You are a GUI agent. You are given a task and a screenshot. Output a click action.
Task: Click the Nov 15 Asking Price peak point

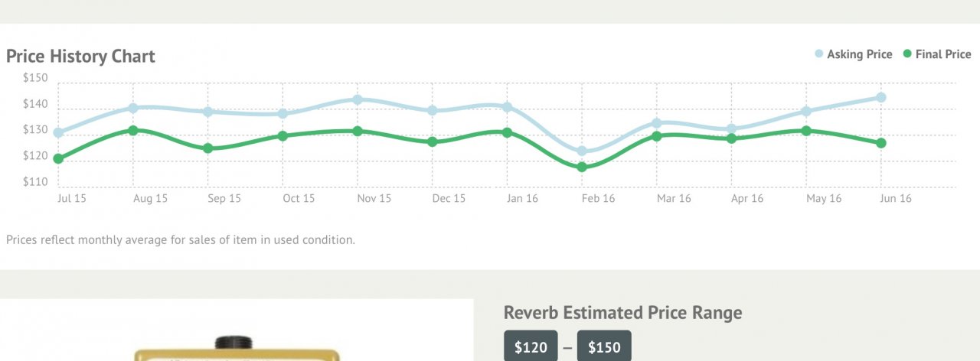tap(358, 99)
